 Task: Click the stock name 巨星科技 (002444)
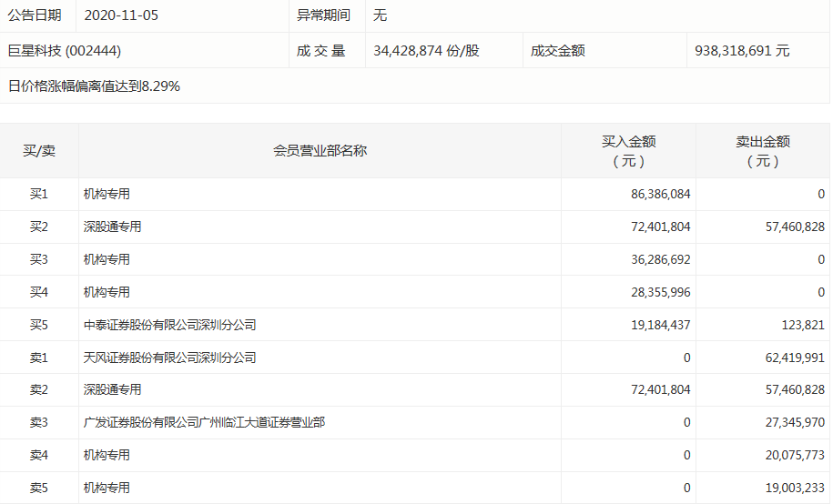64,51
